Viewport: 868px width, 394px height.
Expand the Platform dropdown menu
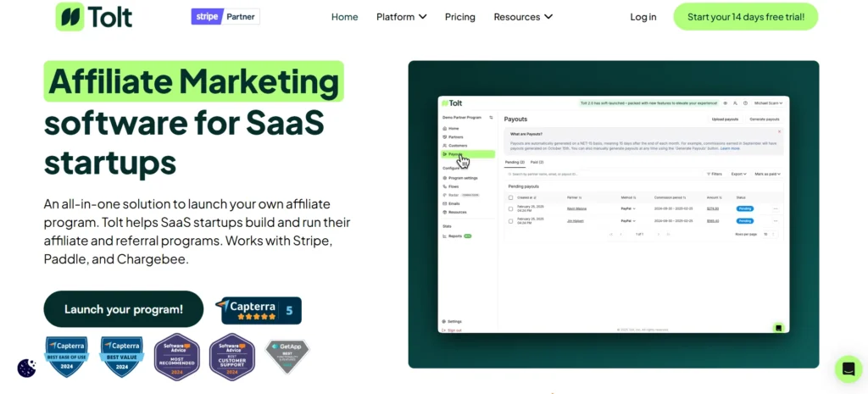(x=401, y=17)
